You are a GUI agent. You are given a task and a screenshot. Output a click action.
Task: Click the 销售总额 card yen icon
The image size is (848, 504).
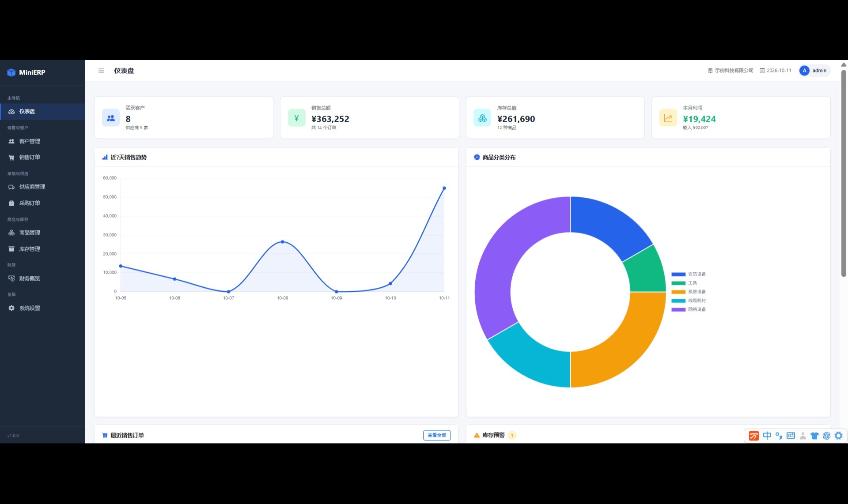297,118
